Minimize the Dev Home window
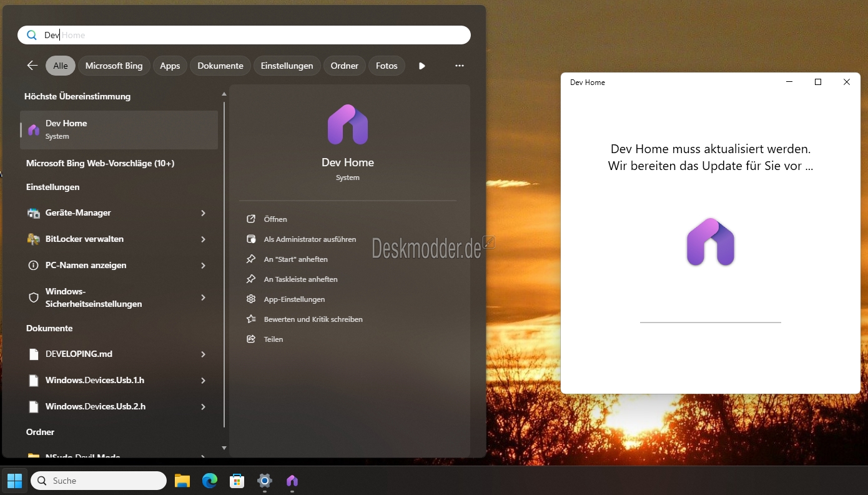Screen dimensions: 868x495 click(789, 82)
